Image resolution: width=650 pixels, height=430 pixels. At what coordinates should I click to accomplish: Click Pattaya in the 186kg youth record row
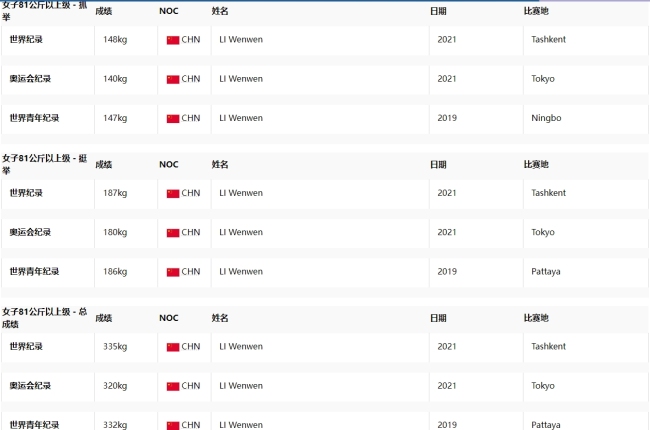[x=547, y=271]
